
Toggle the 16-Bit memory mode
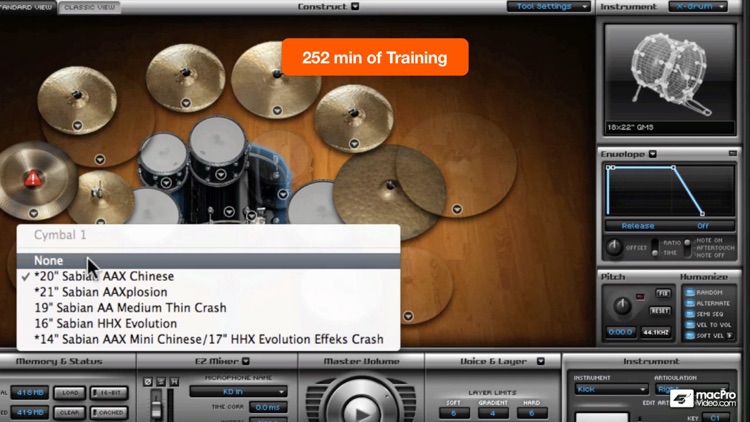tap(109, 393)
